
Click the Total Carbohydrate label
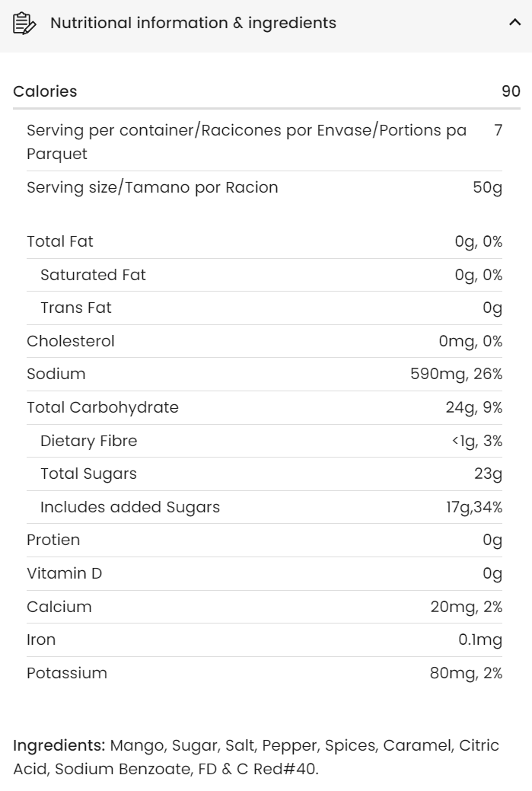[103, 407]
